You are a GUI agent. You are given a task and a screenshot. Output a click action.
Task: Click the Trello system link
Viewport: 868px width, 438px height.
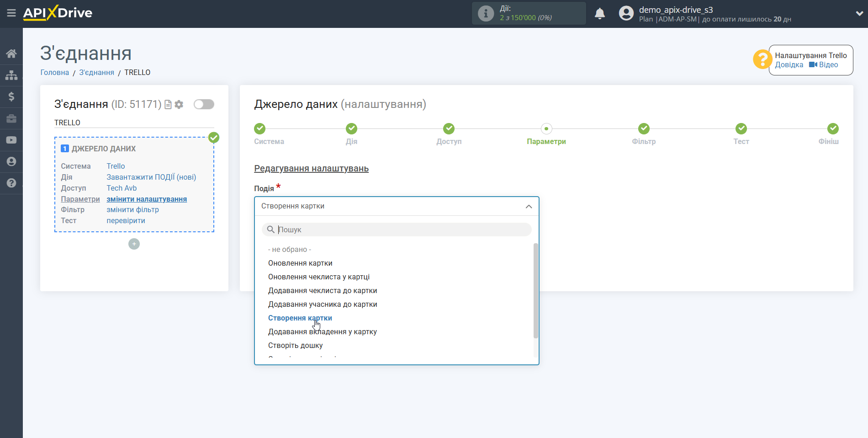click(116, 166)
